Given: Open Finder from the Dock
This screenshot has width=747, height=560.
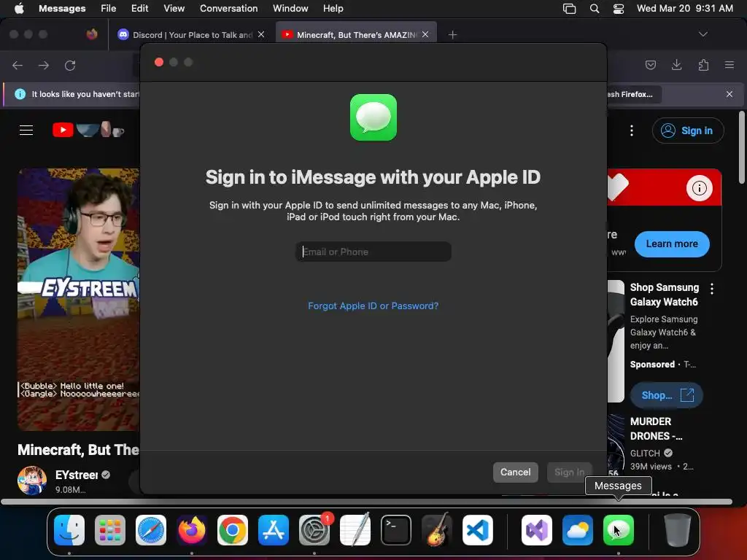Looking at the screenshot, I should click(x=69, y=530).
